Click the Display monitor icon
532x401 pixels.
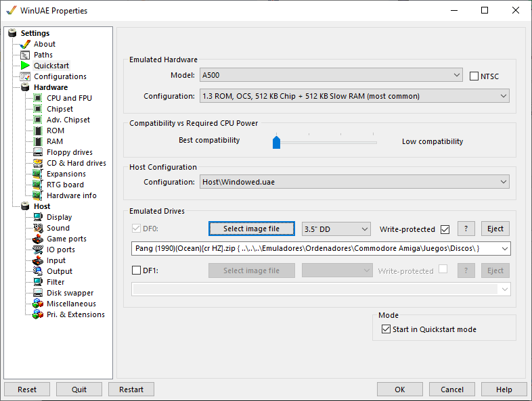[38, 217]
